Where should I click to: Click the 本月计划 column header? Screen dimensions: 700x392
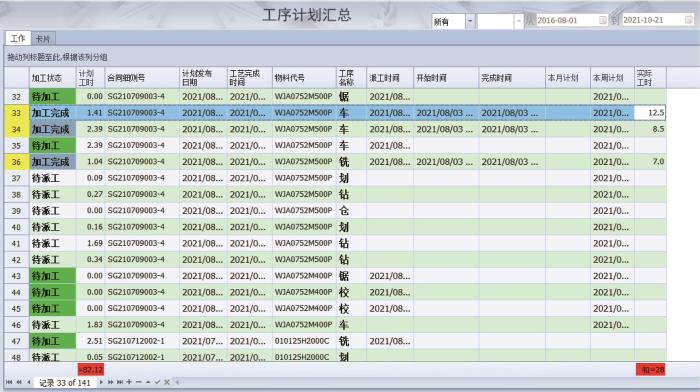coord(568,78)
